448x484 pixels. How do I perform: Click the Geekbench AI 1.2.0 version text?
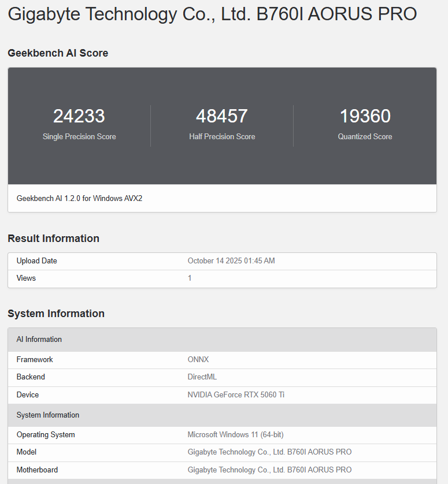pos(79,198)
